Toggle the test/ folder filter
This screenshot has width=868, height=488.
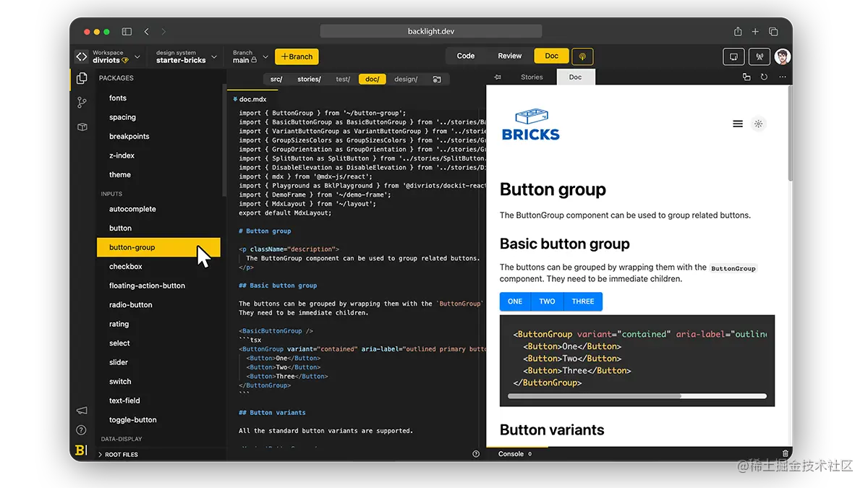pyautogui.click(x=343, y=80)
